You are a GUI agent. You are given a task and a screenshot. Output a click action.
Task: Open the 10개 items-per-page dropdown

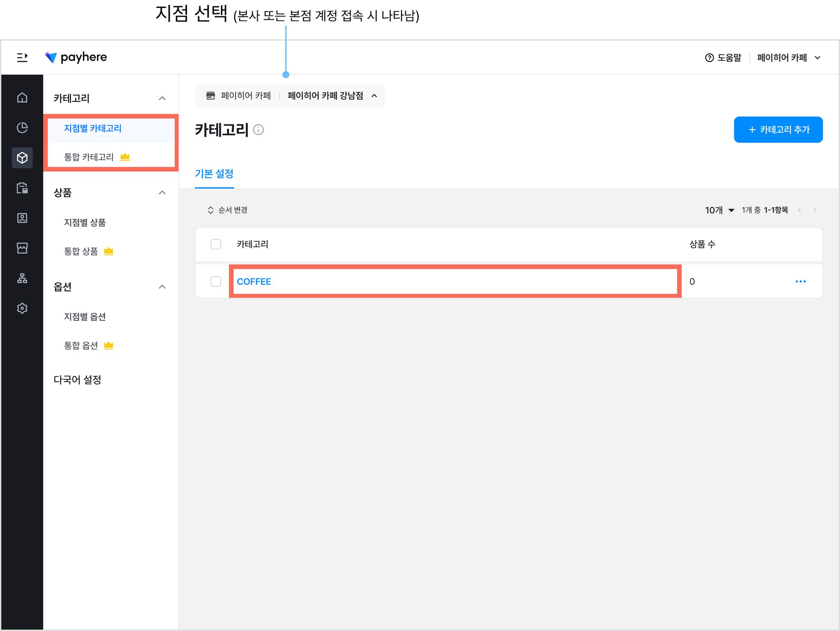click(x=719, y=210)
